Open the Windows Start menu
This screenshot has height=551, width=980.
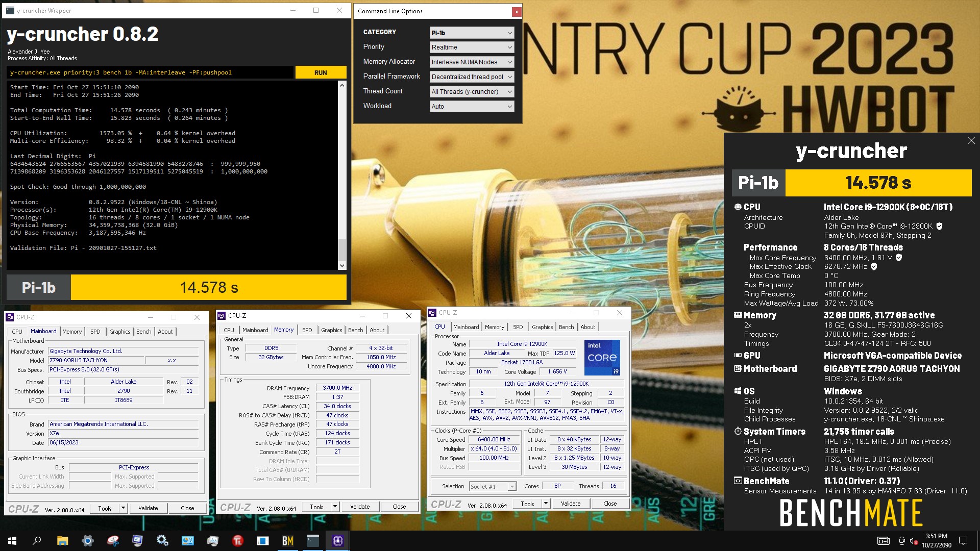coord(12,541)
